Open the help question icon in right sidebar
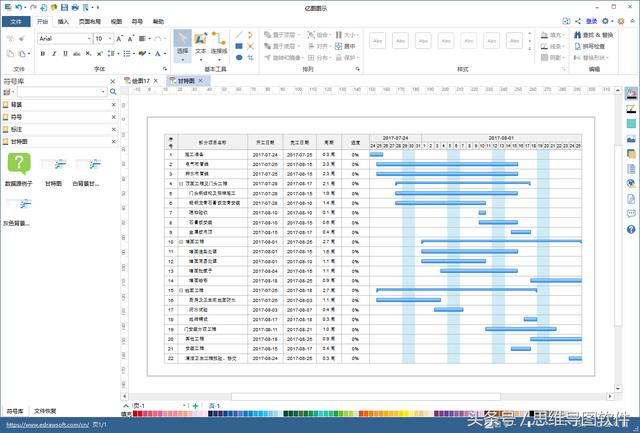 pyautogui.click(x=631, y=229)
